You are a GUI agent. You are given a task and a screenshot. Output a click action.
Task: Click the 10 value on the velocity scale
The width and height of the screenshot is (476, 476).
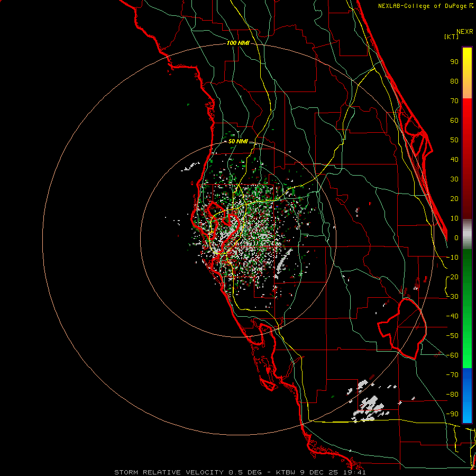coord(454,218)
